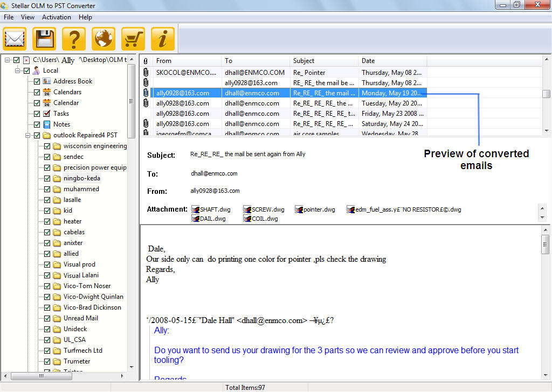
Task: Click the email list vertical scrollbar thumb
Action: coord(547,94)
